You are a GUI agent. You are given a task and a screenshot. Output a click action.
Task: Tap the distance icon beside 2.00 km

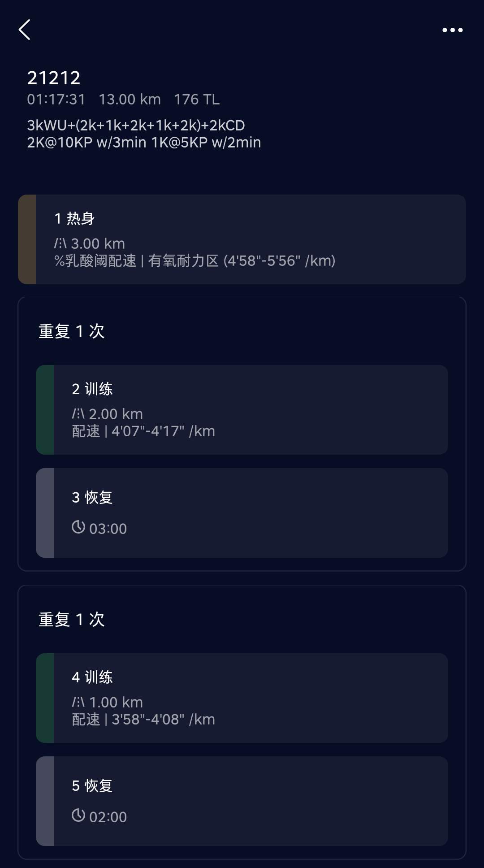click(x=78, y=414)
